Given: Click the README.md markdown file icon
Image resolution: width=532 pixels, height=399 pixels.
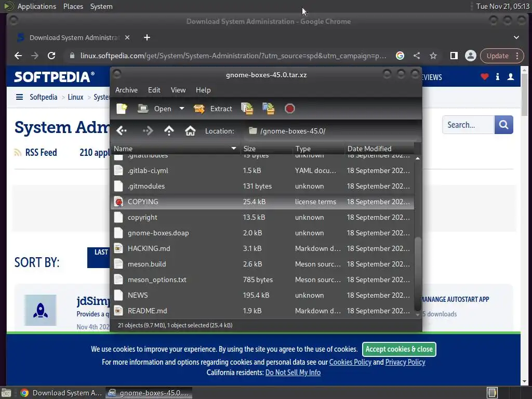Looking at the screenshot, I should coord(118,311).
